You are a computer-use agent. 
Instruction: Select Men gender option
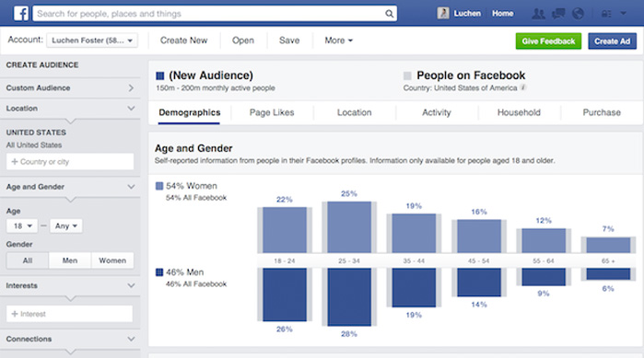70,260
